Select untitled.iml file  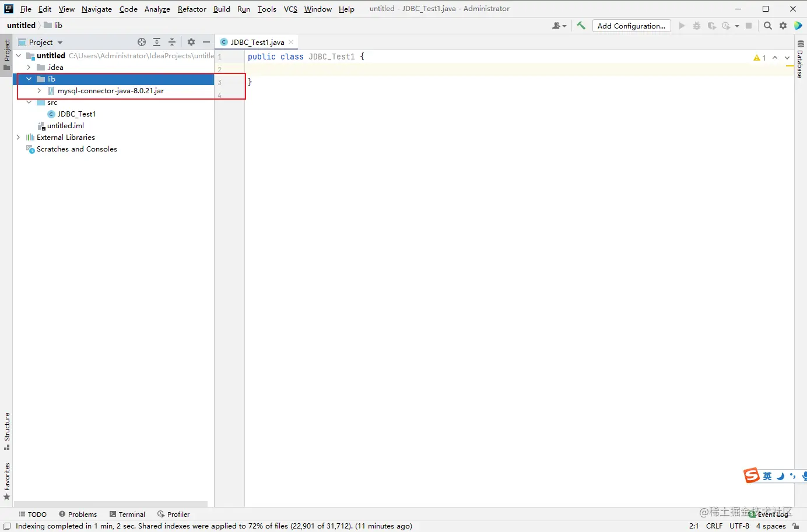(65, 126)
